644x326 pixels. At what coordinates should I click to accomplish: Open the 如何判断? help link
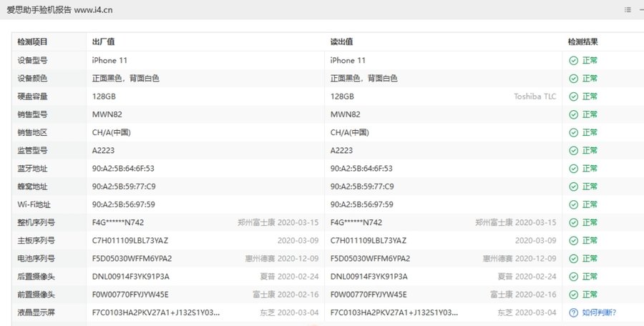tap(599, 312)
